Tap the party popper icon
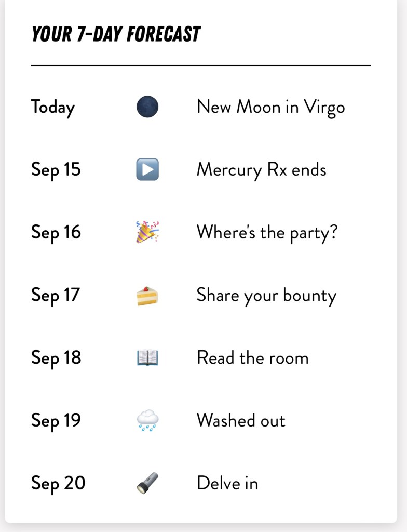Viewport: 407px width, 532px height. [147, 232]
